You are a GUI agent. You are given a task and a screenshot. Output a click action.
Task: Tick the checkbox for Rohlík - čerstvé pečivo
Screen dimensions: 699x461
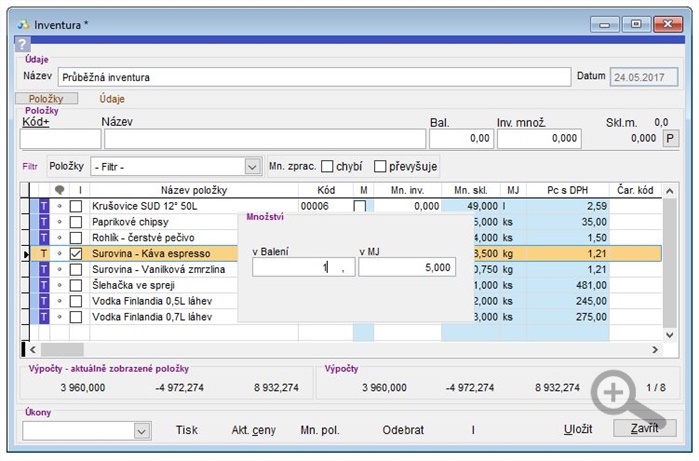pos(76,238)
